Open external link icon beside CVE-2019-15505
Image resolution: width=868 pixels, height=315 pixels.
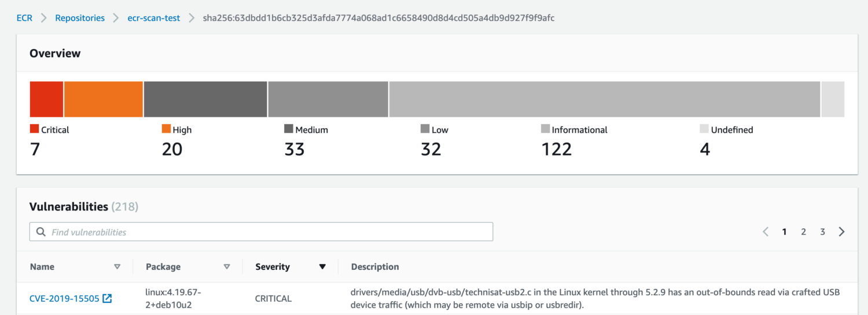point(107,299)
